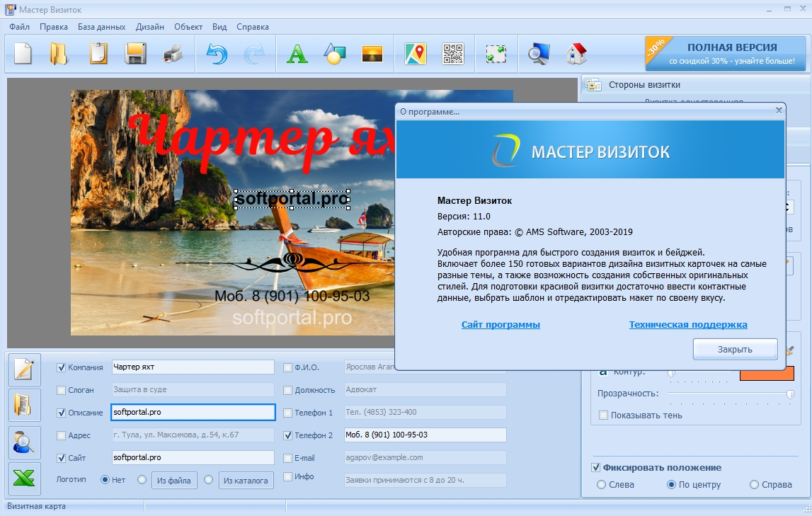Image resolution: width=812 pixels, height=516 pixels.
Task: Click the clipboard templates icon
Action: pyautogui.click(x=98, y=54)
